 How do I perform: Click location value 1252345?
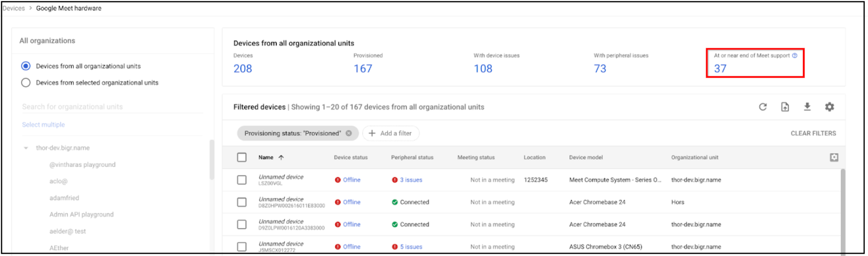point(535,180)
